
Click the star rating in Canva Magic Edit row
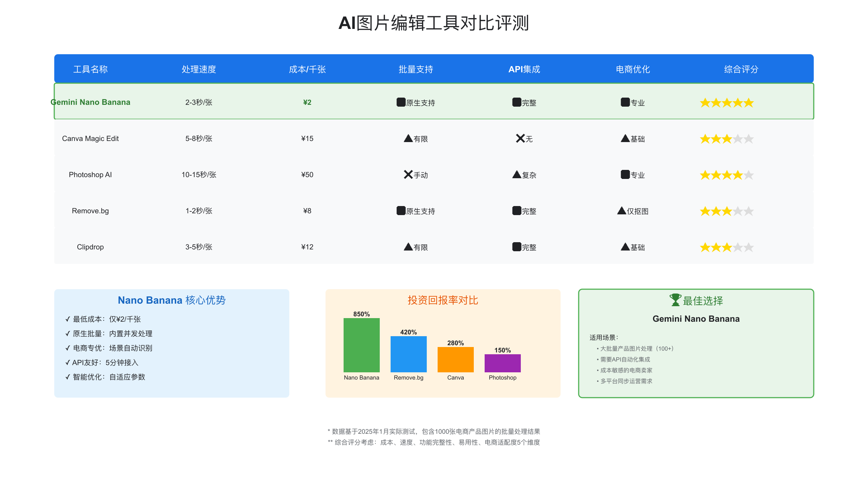727,139
